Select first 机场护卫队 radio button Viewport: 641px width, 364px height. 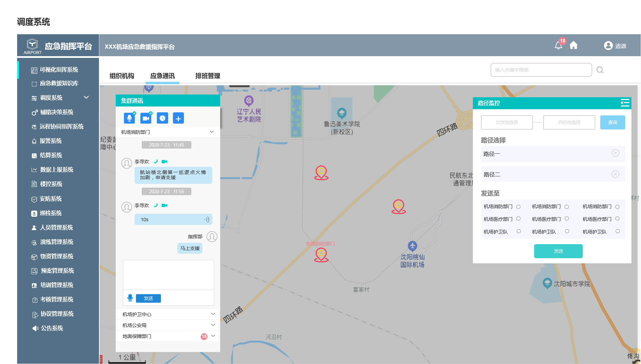[x=519, y=231]
